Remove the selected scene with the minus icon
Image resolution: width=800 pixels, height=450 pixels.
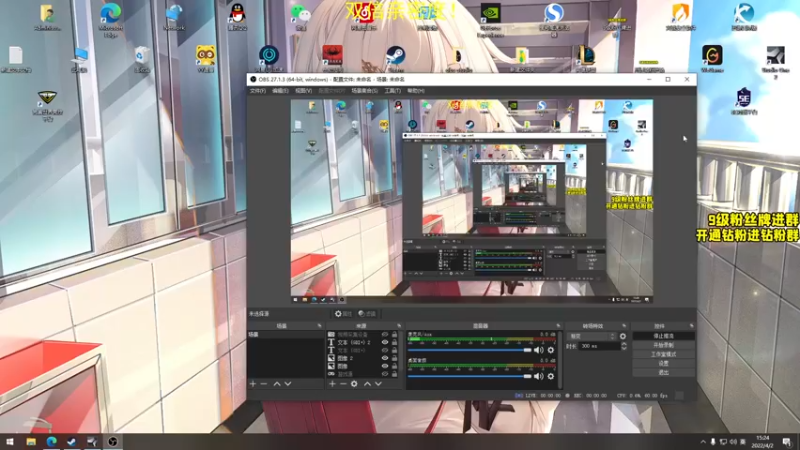point(264,384)
